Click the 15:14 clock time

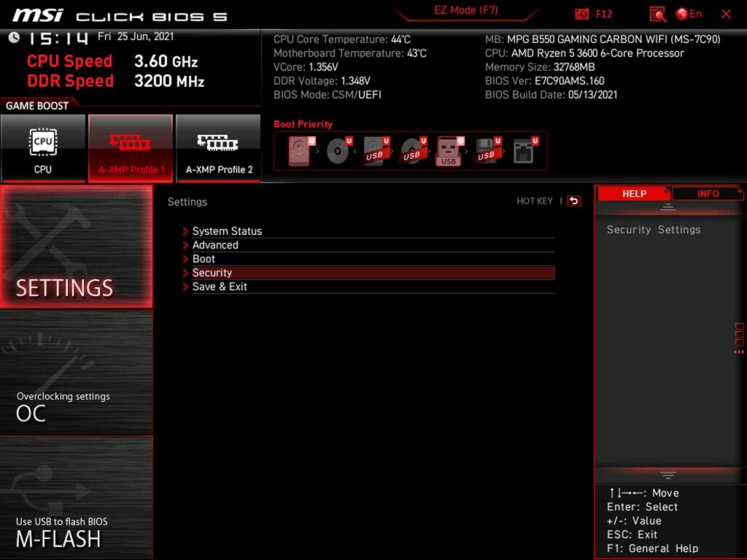58,38
